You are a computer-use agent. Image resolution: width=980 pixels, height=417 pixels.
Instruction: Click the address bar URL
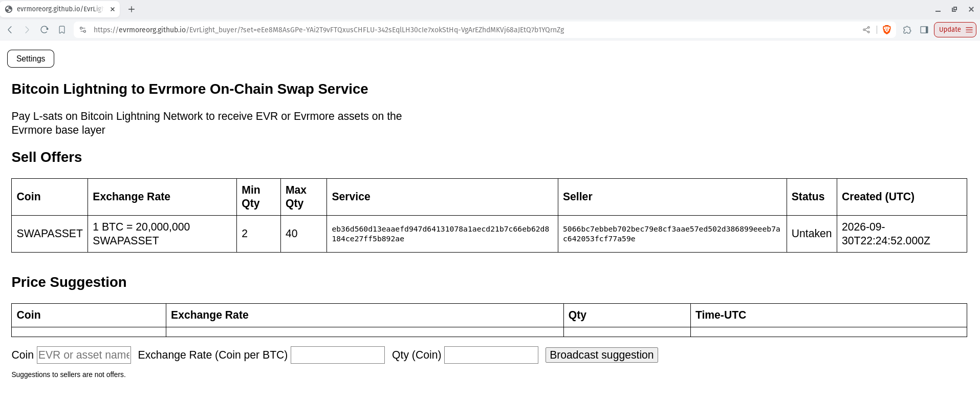pyautogui.click(x=329, y=30)
